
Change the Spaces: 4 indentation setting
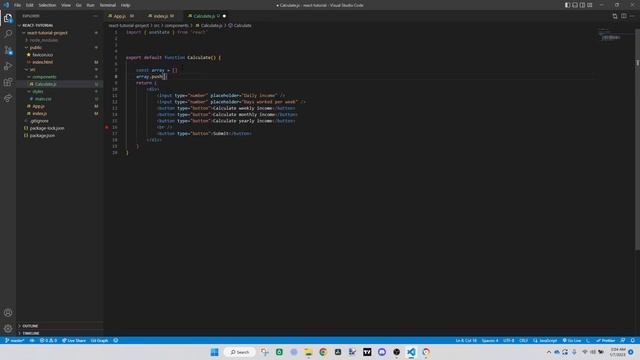coord(489,340)
